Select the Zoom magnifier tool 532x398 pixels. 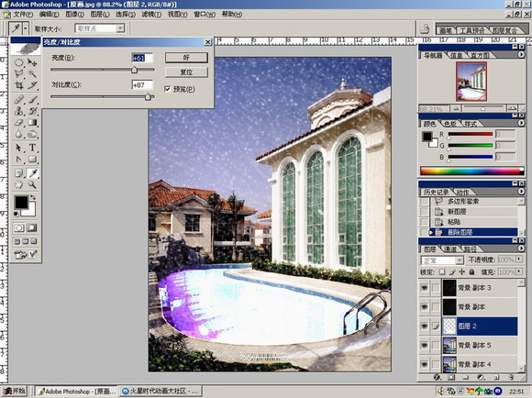click(x=32, y=184)
